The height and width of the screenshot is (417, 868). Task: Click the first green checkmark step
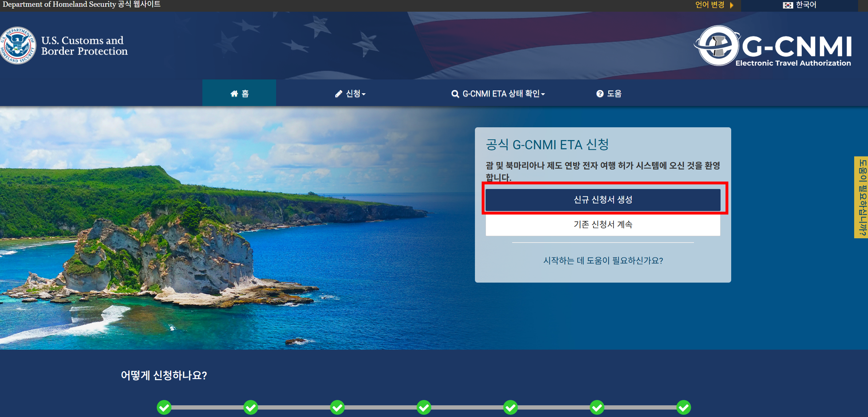click(164, 407)
